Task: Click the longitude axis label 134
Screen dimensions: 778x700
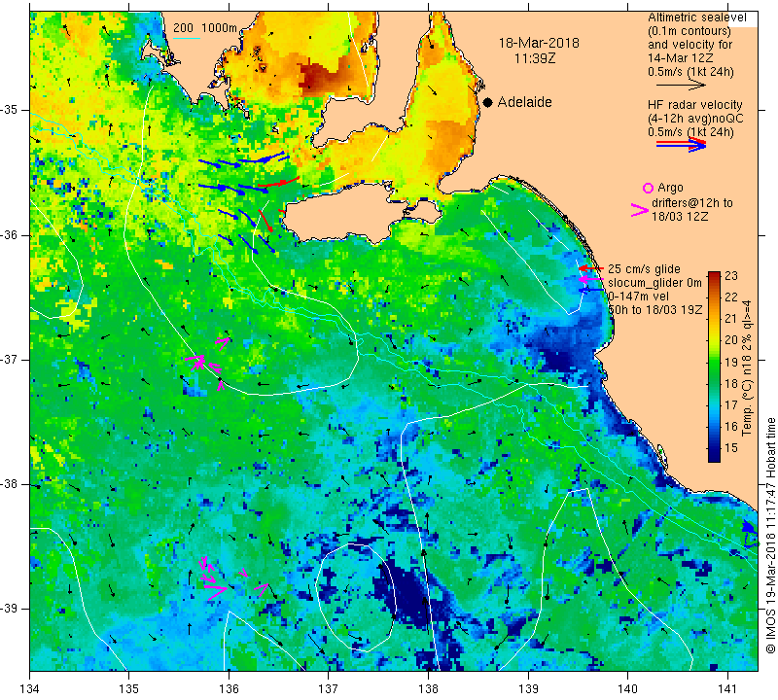Action: click(x=30, y=689)
